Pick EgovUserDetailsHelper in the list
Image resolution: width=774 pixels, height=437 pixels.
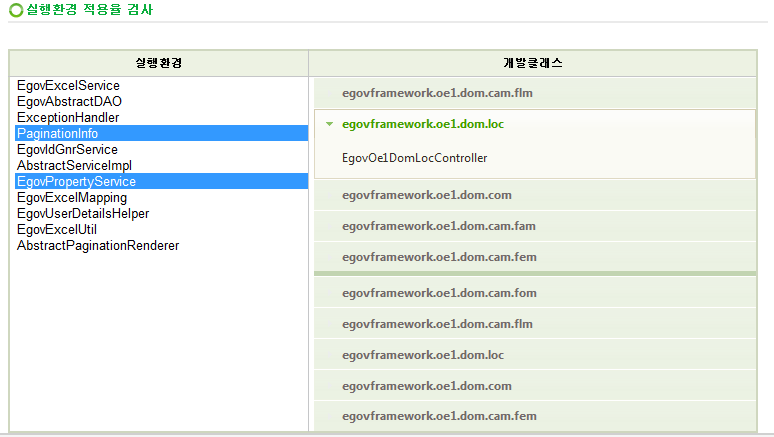tap(83, 214)
